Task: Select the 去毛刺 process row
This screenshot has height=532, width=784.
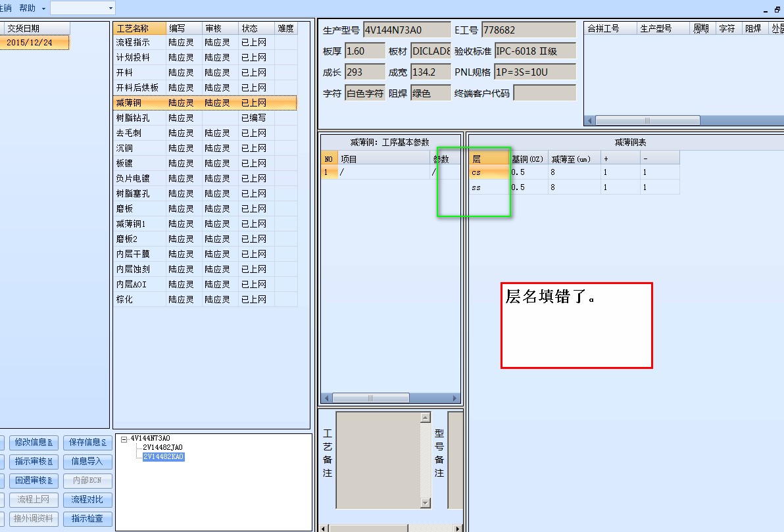Action: (x=205, y=133)
